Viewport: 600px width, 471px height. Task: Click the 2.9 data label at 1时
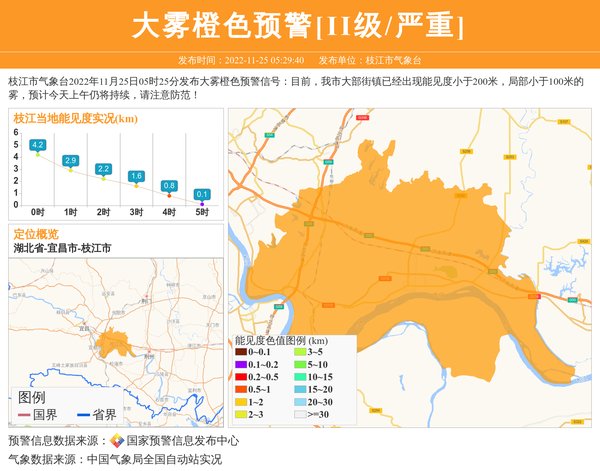click(71, 160)
